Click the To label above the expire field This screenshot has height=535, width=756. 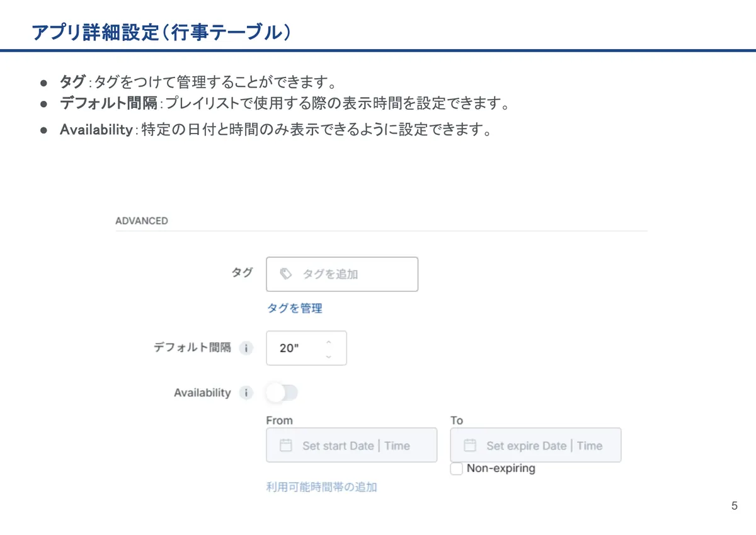coord(457,420)
